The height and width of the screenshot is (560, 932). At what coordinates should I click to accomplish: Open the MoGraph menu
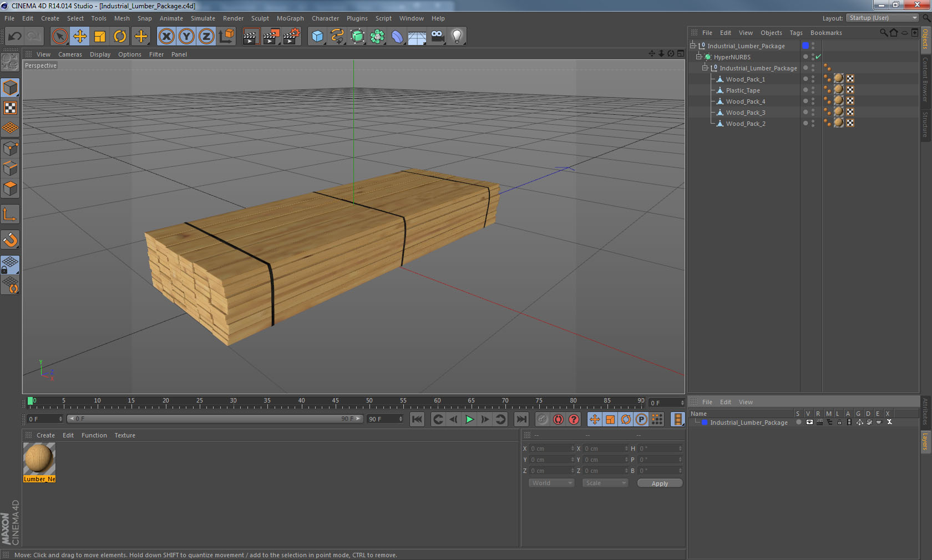pos(290,18)
